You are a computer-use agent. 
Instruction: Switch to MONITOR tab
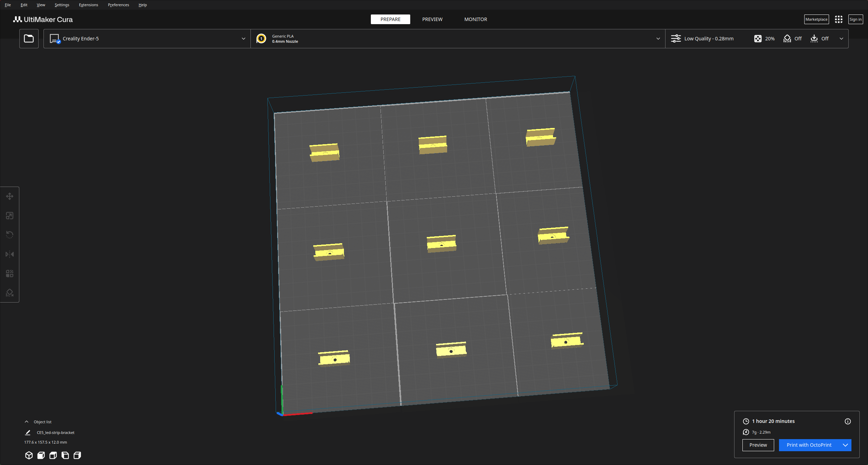(475, 19)
